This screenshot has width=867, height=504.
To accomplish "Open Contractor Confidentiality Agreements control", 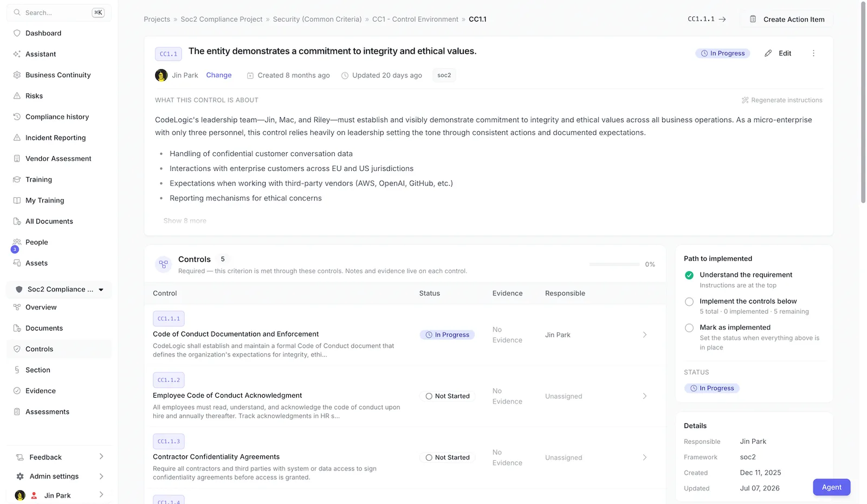I will pos(216,457).
